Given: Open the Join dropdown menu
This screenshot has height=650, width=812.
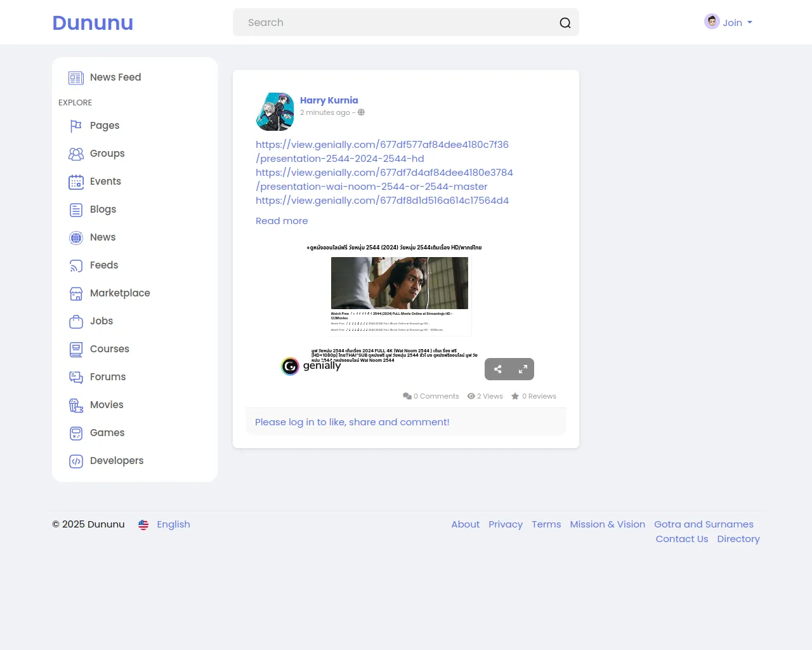Looking at the screenshot, I should (729, 22).
